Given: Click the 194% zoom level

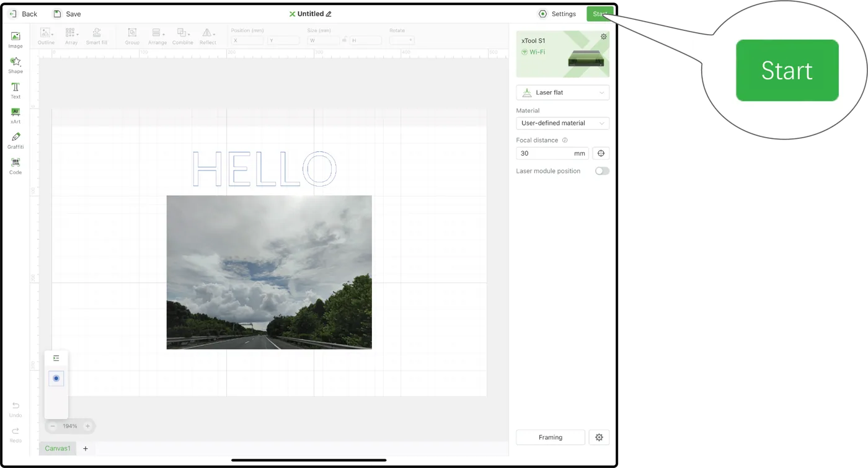Looking at the screenshot, I should [70, 426].
